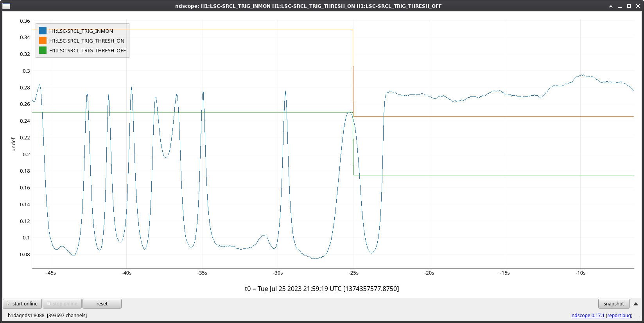Click the 'undef' y-axis label
Screen dimensions: 644x323
[14, 144]
